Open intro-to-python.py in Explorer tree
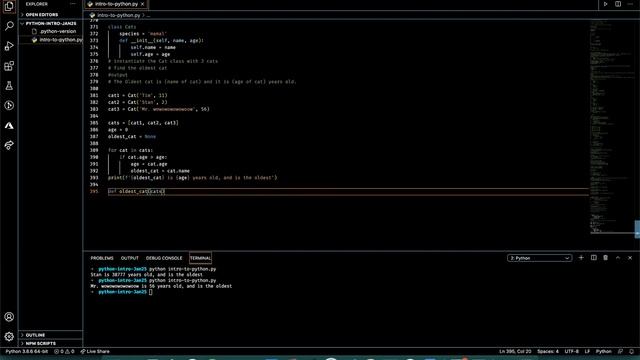 (x=60, y=40)
